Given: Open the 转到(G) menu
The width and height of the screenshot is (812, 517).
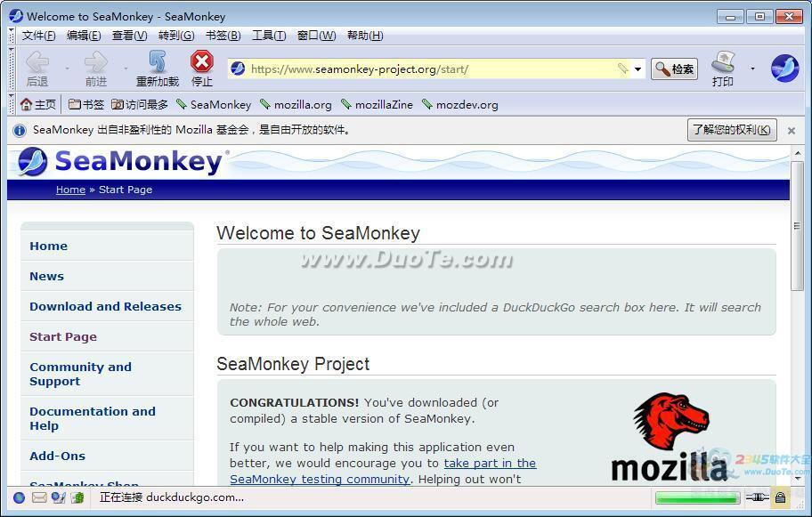Looking at the screenshot, I should (x=176, y=36).
